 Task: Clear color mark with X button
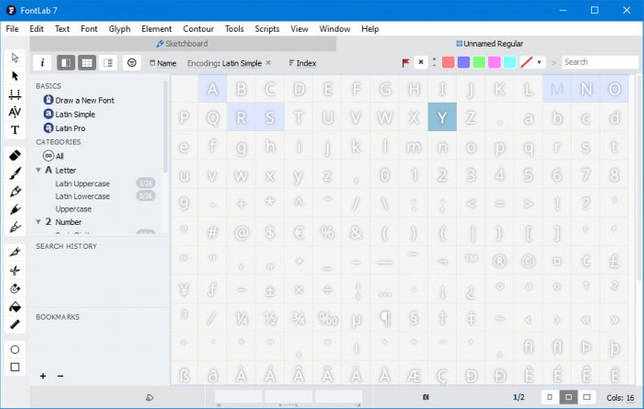pos(421,62)
